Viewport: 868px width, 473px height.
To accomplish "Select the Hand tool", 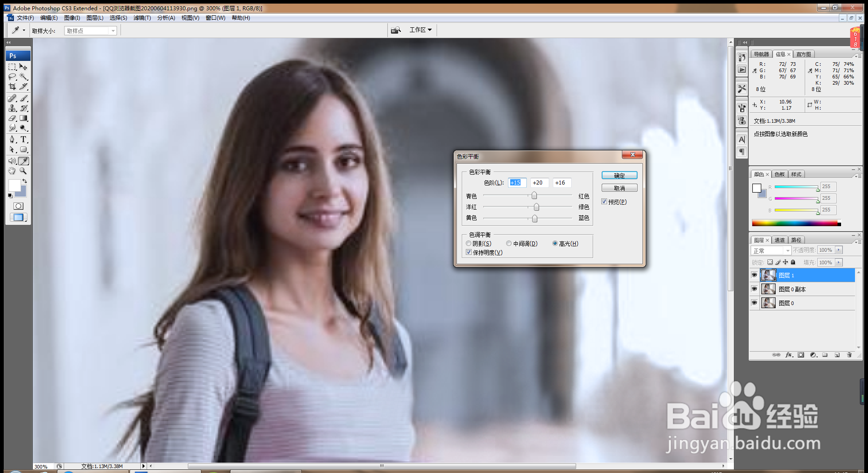I will (x=12, y=171).
